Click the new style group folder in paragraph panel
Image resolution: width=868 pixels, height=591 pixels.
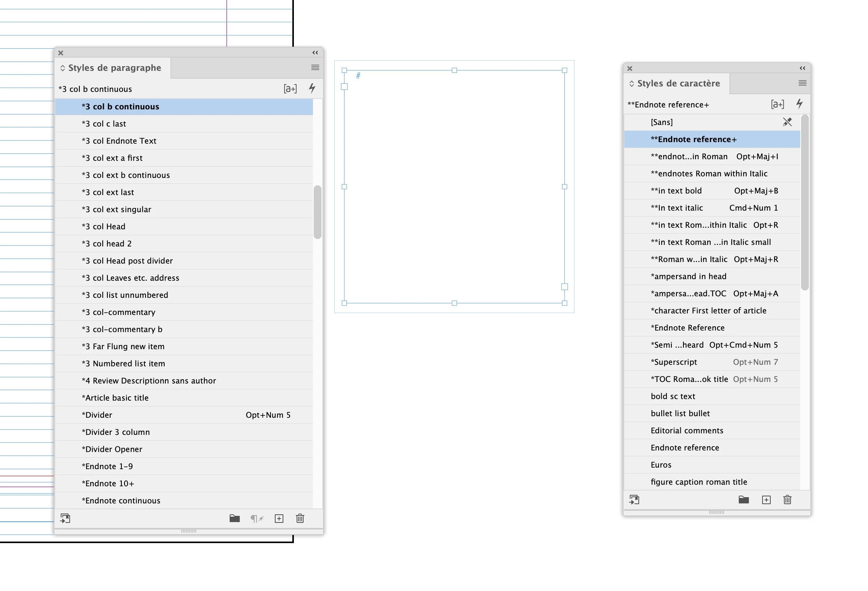tap(234, 518)
